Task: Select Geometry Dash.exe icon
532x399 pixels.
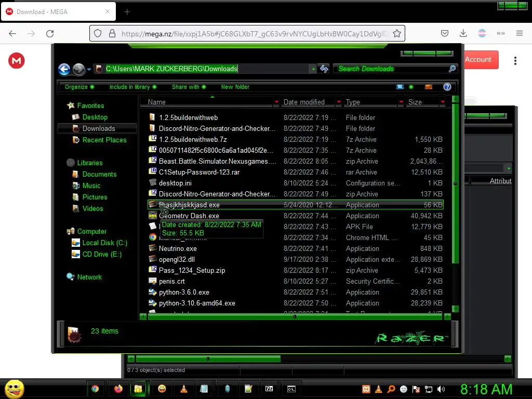Action: (x=152, y=216)
